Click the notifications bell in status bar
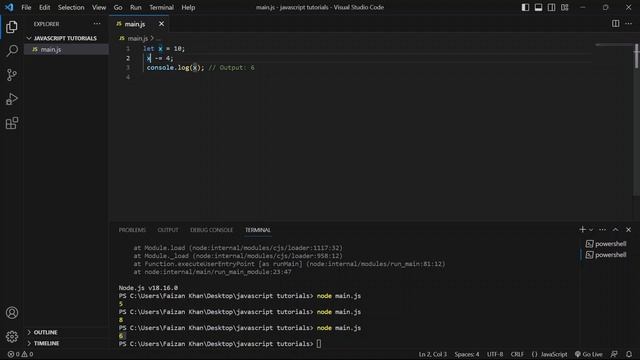 [x=629, y=354]
